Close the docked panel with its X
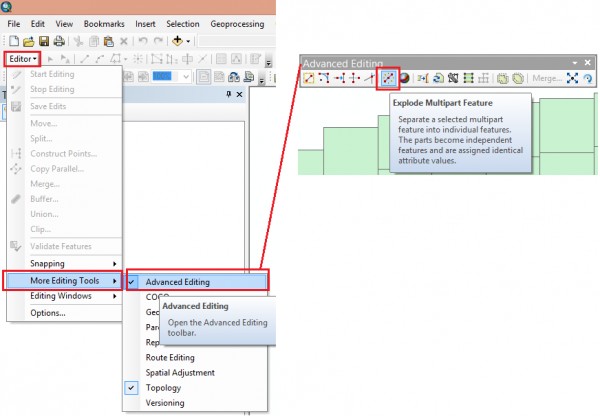Image resolution: width=600 pixels, height=416 pixels. 240,94
